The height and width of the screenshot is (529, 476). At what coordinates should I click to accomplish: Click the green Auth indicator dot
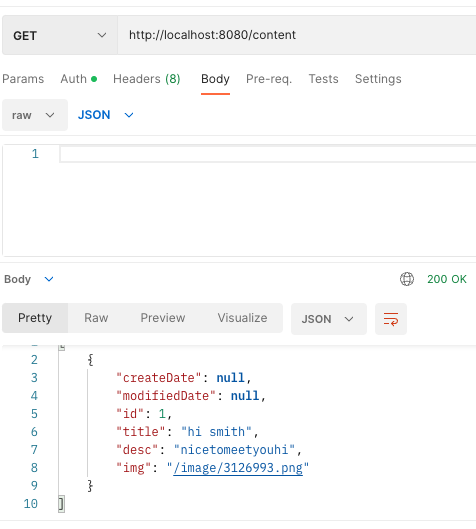point(94,79)
